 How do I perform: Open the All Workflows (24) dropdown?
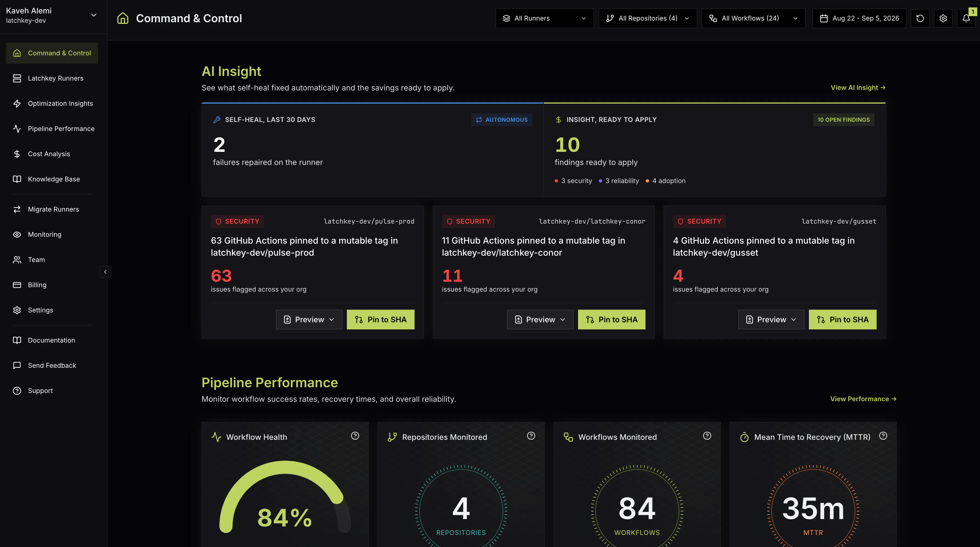coord(753,18)
